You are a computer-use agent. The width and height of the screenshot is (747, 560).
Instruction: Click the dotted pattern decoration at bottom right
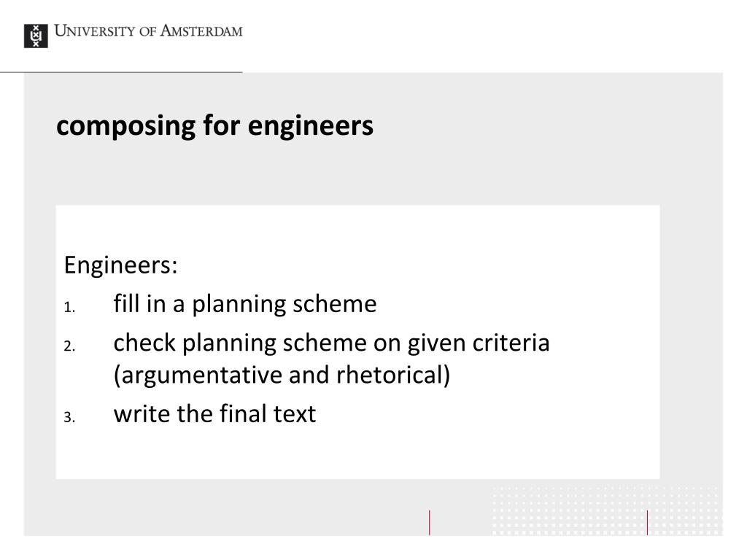[606, 510]
